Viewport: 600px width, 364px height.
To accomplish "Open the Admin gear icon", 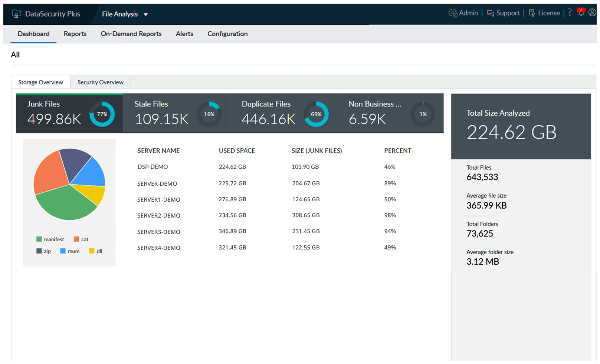I will (453, 13).
